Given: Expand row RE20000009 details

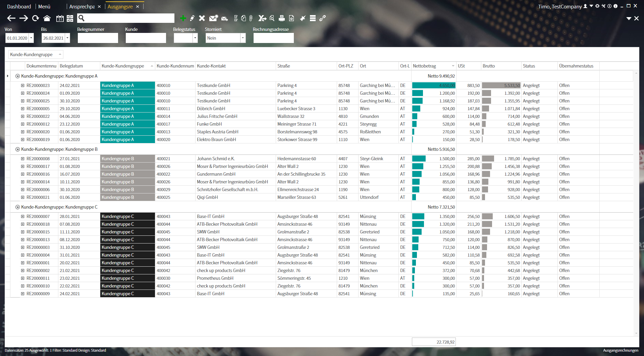Looking at the screenshot, I should click(x=22, y=294).
